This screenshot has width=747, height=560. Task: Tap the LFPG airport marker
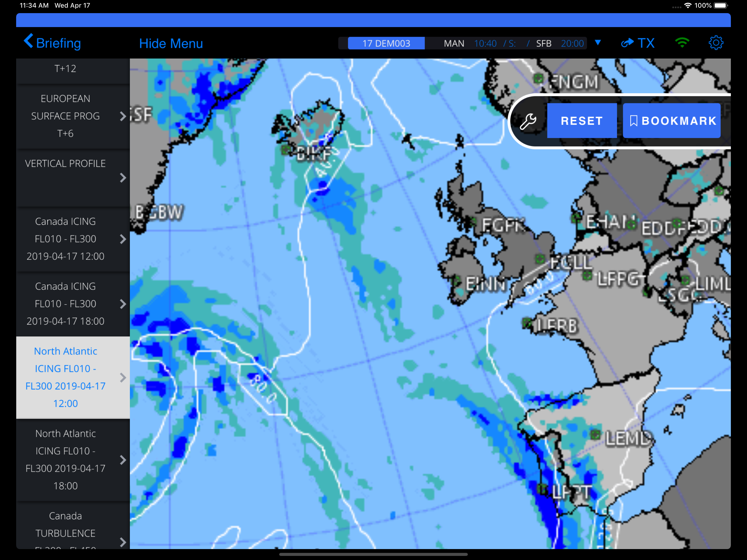click(x=588, y=276)
